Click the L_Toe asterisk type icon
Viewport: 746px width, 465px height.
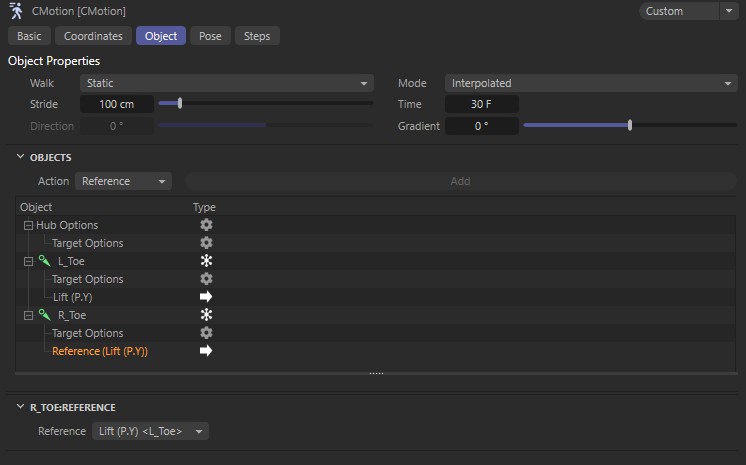(x=206, y=261)
